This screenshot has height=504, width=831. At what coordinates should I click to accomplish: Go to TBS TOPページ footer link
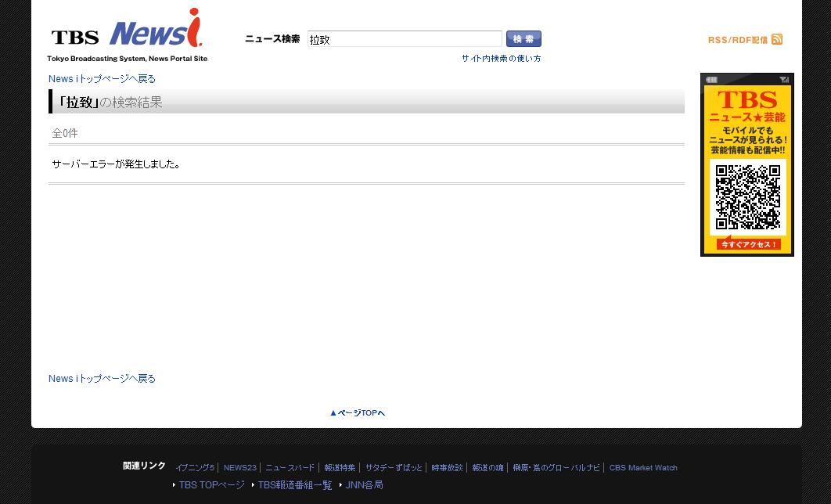(211, 485)
